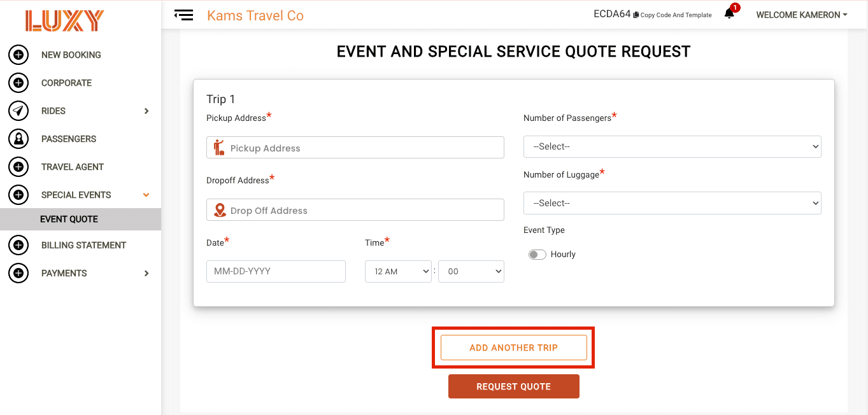Screen dimensions: 868x415
Task: Click the plus icon beside Travel Agent
Action: click(x=18, y=167)
